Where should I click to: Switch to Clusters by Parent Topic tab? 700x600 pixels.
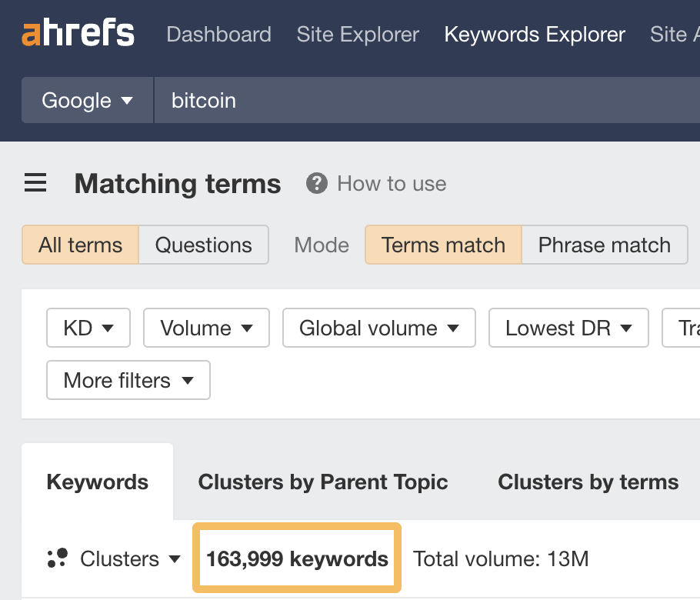pos(323,482)
